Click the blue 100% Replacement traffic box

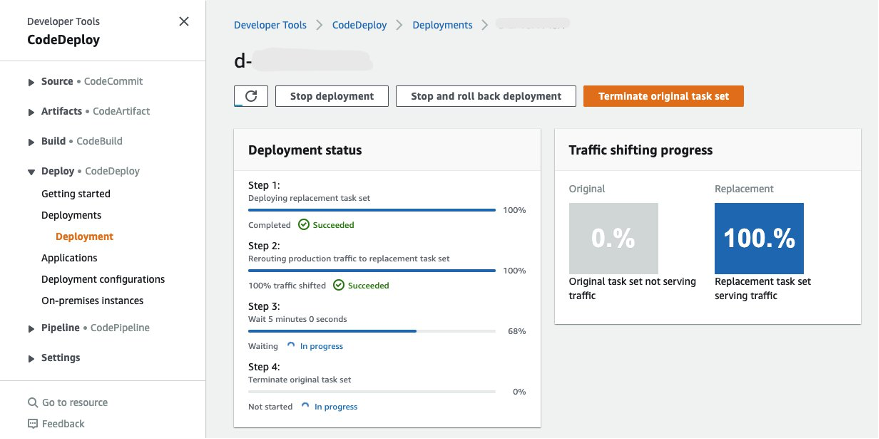(759, 238)
